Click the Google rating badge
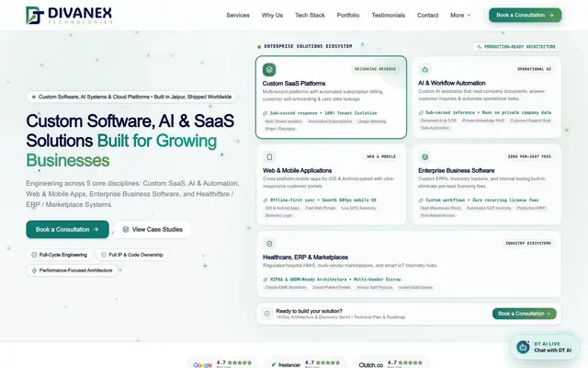The height and width of the screenshot is (368, 588). (223, 363)
